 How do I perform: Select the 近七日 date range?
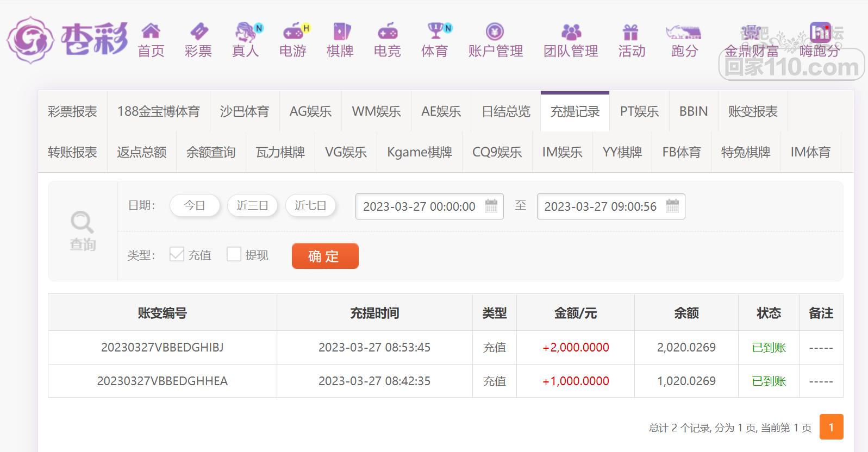(310, 206)
